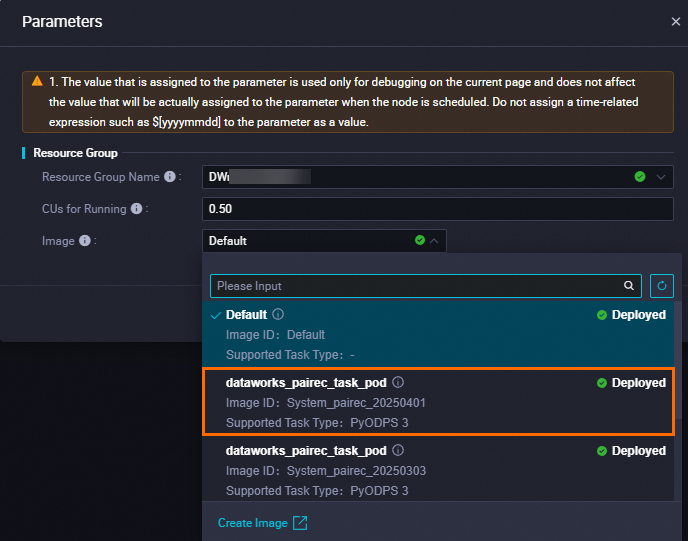Screen dimensions: 688x541
Task: Focus the Please Input search field
Action: 426,286
